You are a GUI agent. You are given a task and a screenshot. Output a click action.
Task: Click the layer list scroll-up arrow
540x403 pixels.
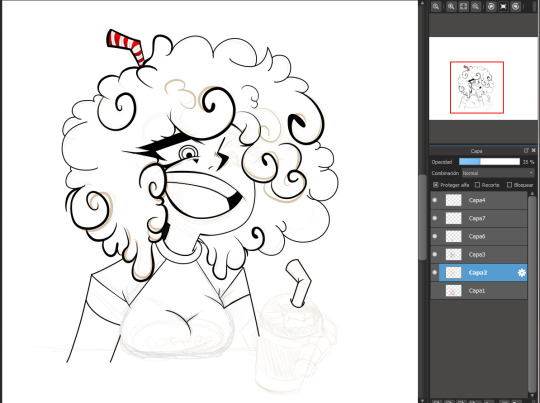click(x=531, y=194)
